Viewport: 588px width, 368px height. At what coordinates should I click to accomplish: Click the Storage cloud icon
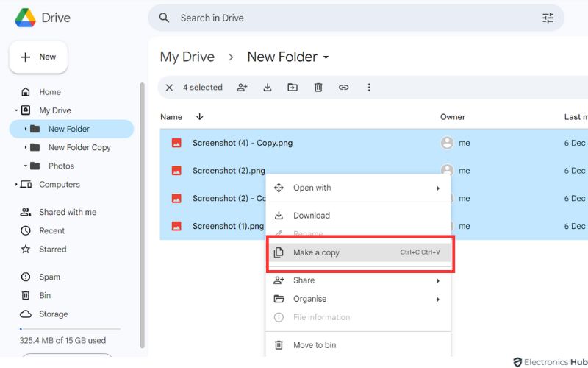pos(26,314)
